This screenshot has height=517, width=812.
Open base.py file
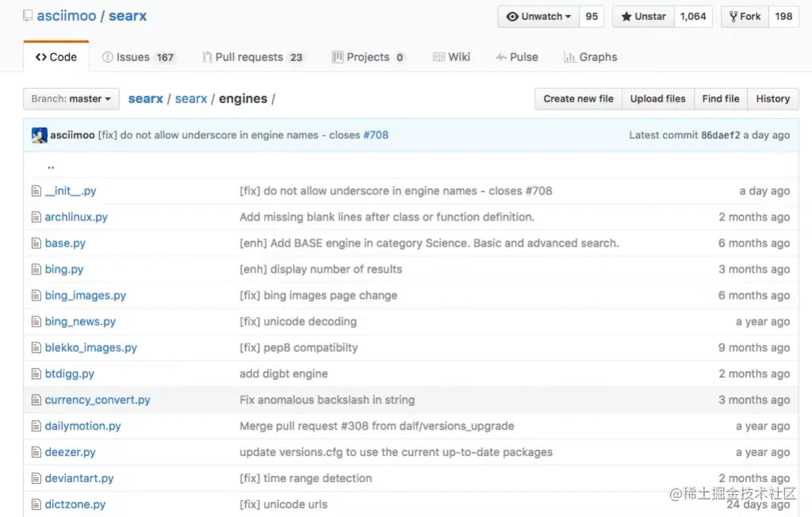click(x=65, y=243)
